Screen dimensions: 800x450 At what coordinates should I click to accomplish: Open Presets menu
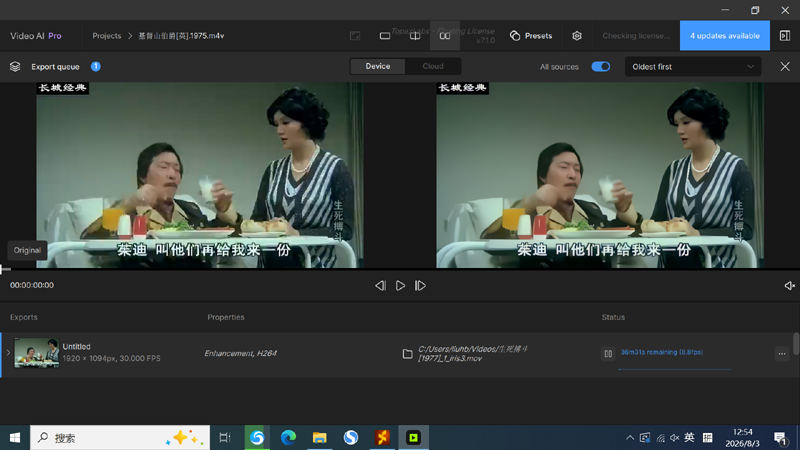[531, 36]
